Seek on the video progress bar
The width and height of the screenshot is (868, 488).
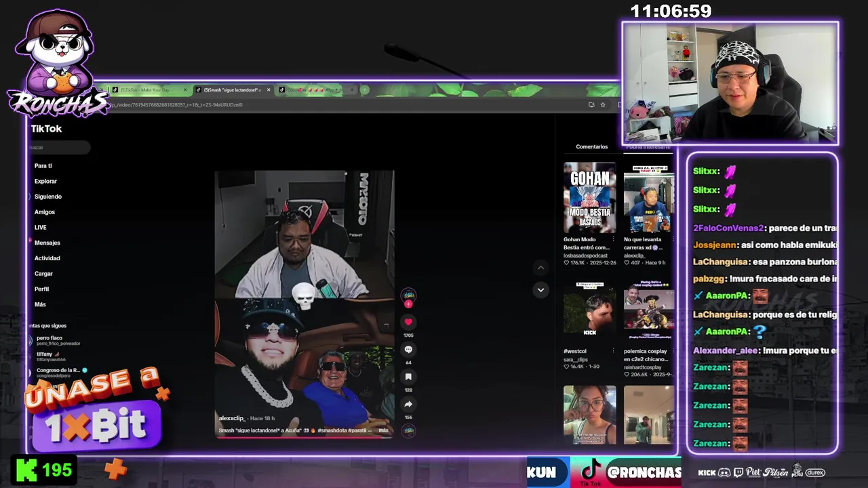[304, 437]
